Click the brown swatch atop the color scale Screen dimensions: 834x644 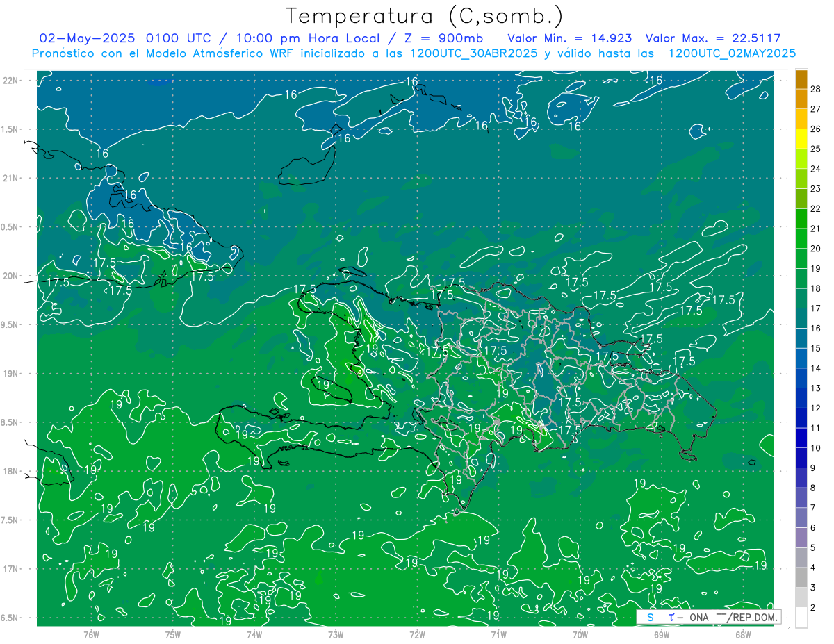(801, 80)
